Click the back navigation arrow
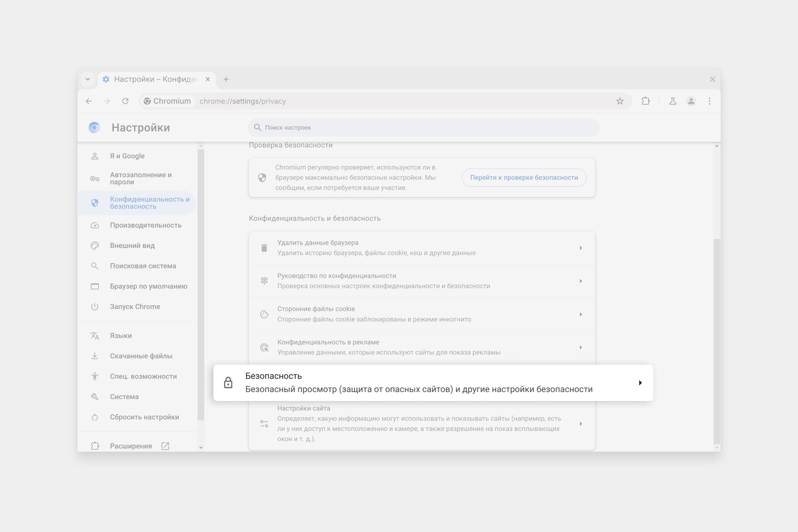This screenshot has height=532, width=798. tap(89, 101)
